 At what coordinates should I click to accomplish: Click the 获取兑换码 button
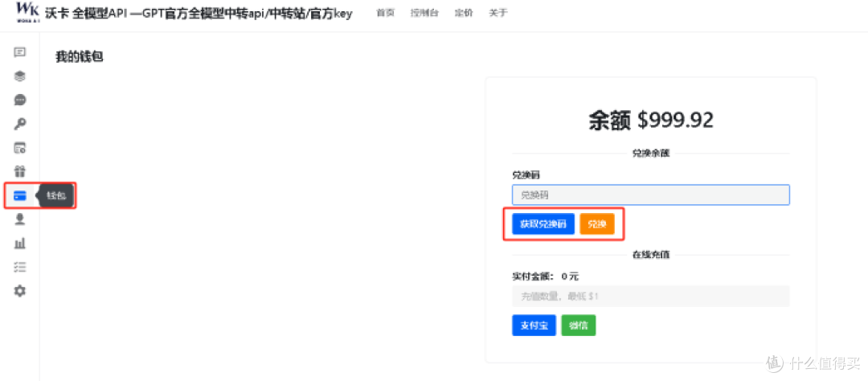(x=543, y=224)
